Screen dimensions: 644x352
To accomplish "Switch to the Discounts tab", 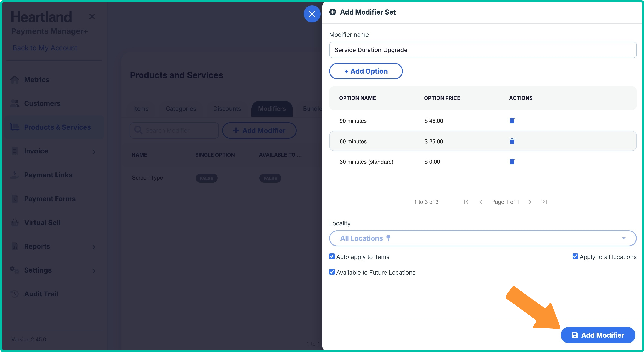I will click(x=227, y=109).
